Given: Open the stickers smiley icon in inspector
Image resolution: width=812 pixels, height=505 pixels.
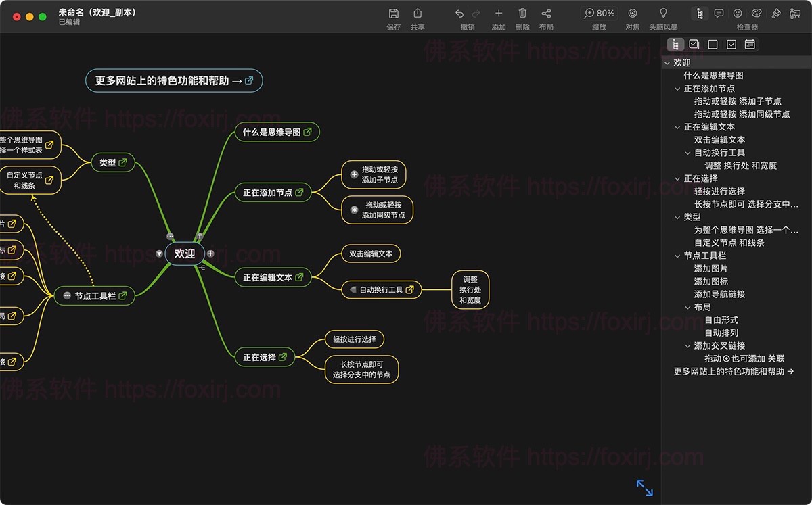Looking at the screenshot, I should [x=738, y=14].
